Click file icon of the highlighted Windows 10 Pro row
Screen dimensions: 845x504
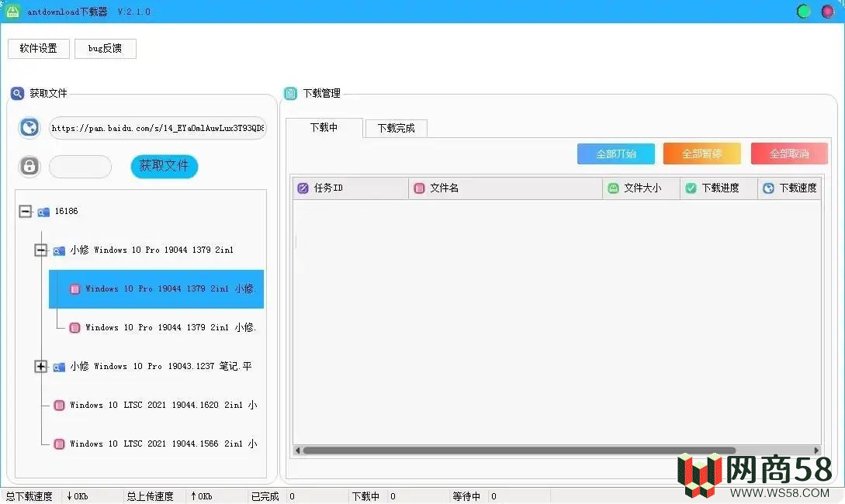point(75,289)
